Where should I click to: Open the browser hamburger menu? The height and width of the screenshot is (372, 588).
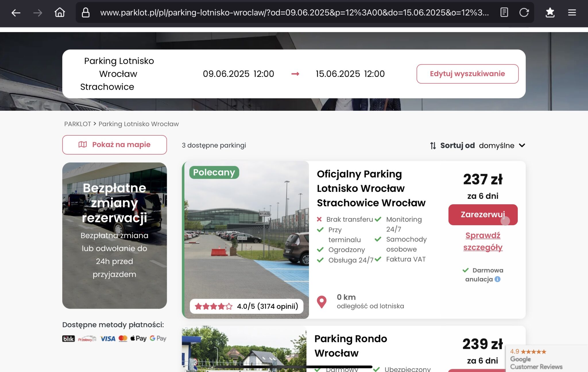tap(572, 13)
